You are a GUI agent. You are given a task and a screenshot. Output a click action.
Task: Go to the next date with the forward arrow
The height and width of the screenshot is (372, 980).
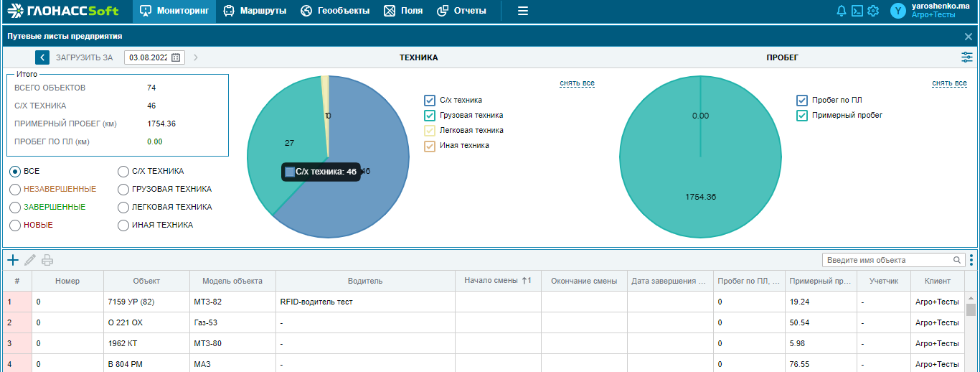point(196,57)
